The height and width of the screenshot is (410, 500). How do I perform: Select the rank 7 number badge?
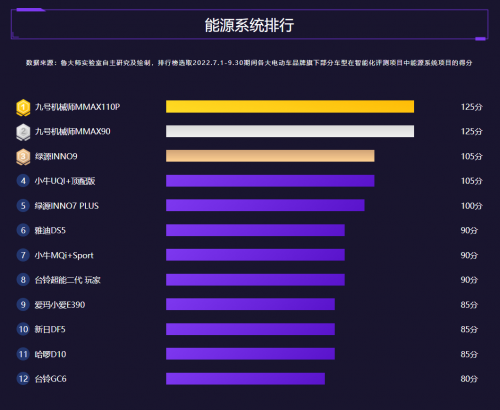(x=23, y=255)
